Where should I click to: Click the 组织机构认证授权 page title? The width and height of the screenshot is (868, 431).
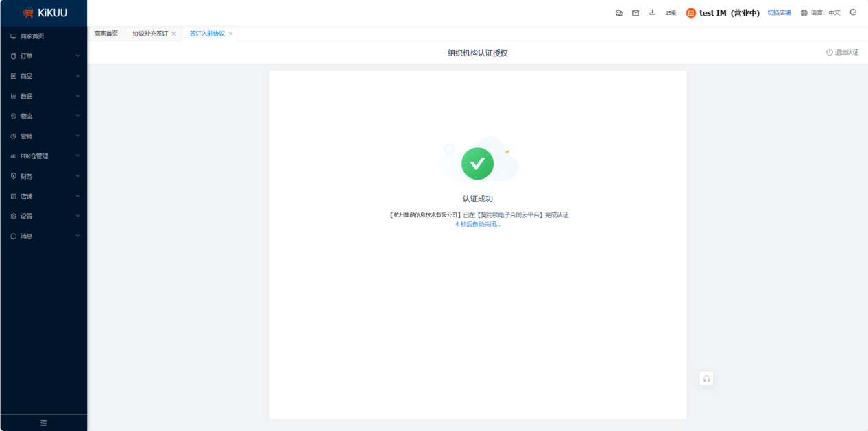click(478, 53)
